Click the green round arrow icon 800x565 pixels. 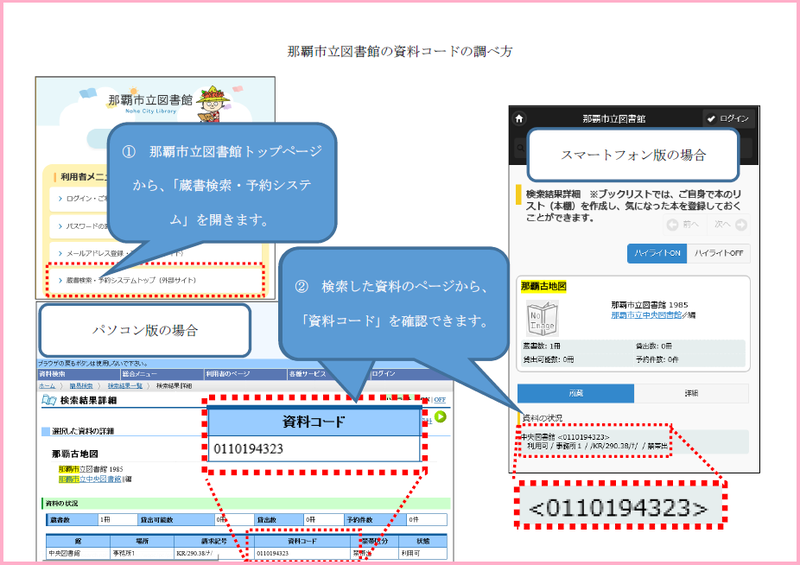pos(440,389)
